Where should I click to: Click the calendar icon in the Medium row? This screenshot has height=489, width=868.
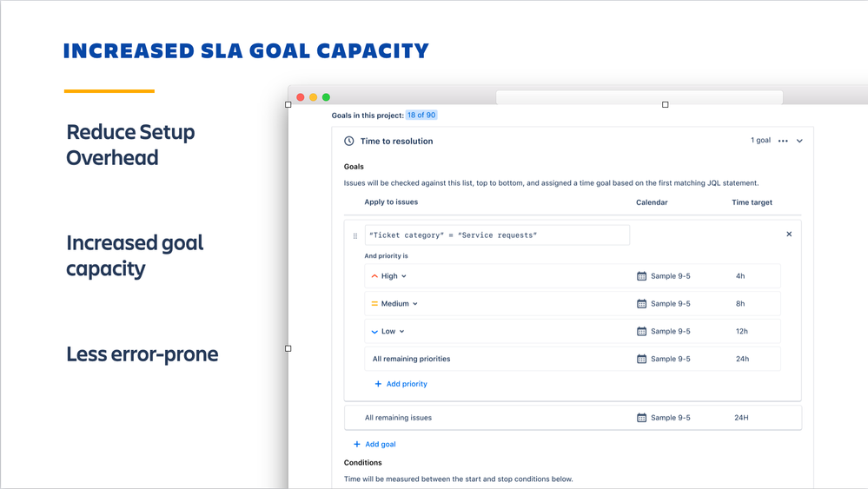[641, 304]
